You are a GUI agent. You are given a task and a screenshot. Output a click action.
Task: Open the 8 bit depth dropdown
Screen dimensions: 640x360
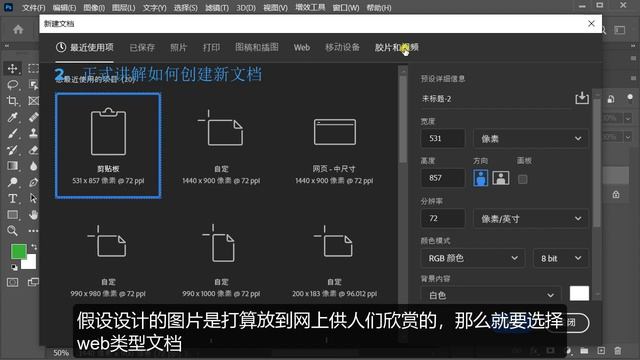pyautogui.click(x=561, y=258)
